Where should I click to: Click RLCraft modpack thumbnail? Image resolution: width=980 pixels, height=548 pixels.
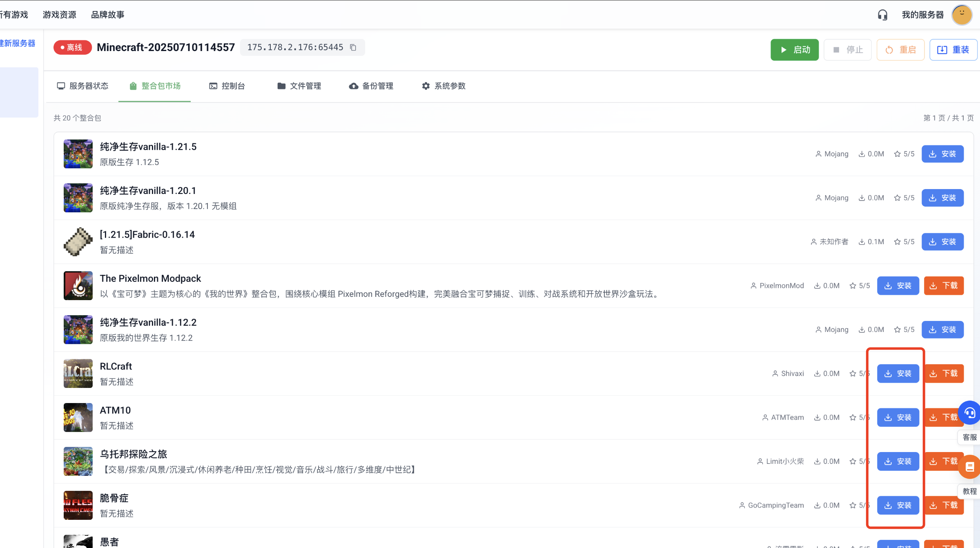[78, 373]
